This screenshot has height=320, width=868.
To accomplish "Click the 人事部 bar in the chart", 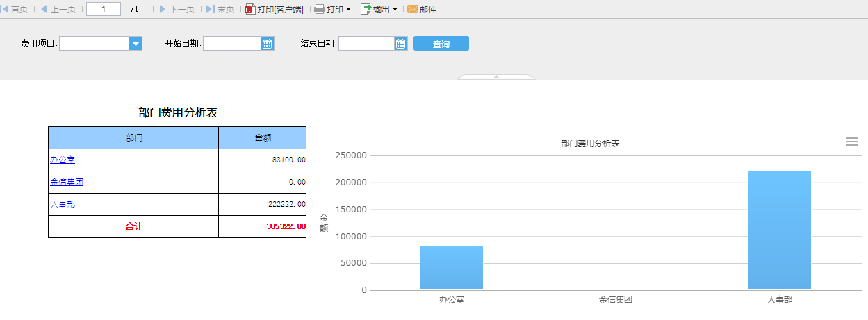I will (x=779, y=230).
